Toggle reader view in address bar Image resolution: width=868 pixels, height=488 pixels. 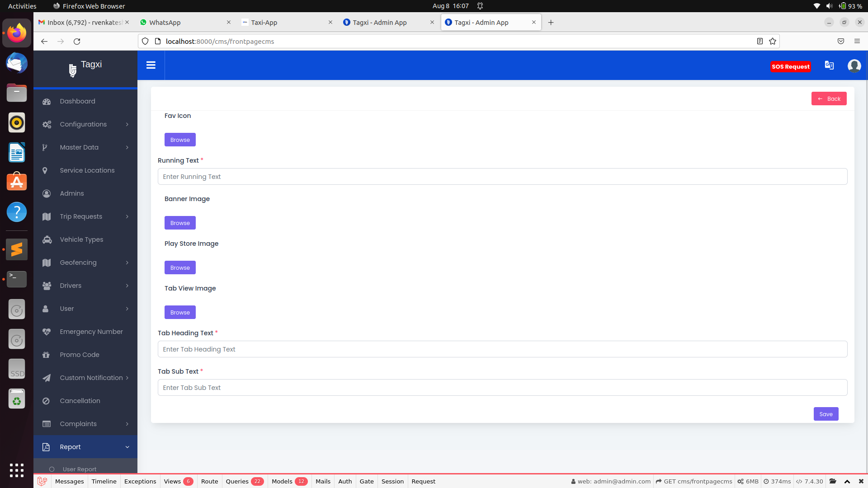(760, 41)
